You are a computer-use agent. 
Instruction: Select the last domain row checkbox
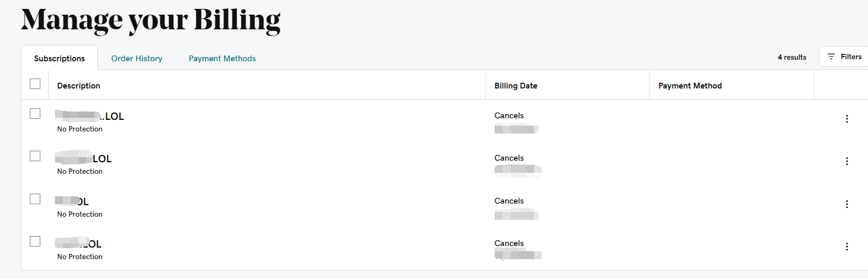(x=35, y=241)
